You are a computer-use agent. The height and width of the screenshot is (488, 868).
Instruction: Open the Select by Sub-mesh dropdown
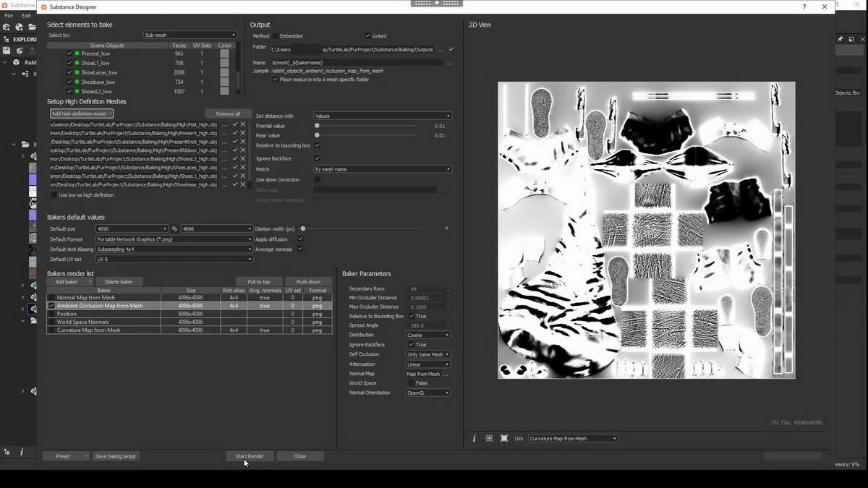(x=190, y=35)
